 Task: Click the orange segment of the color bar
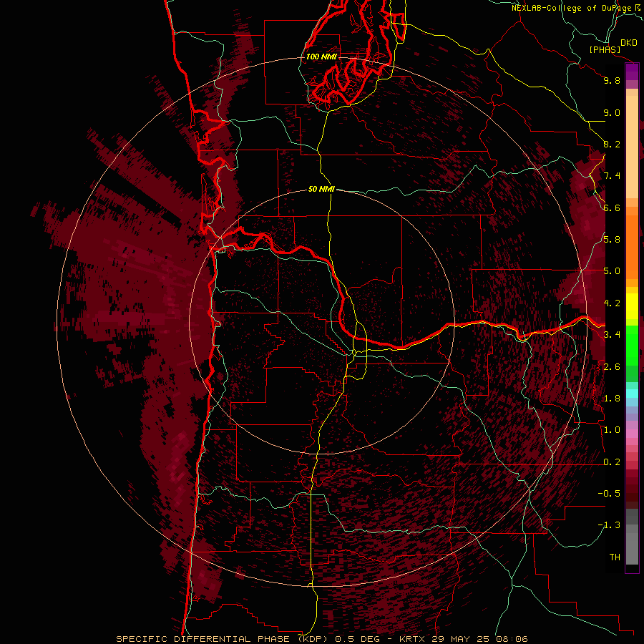click(632, 246)
